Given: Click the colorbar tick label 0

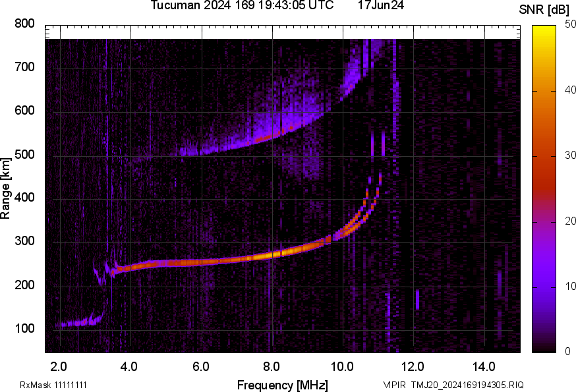Looking at the screenshot, I should point(567,351).
